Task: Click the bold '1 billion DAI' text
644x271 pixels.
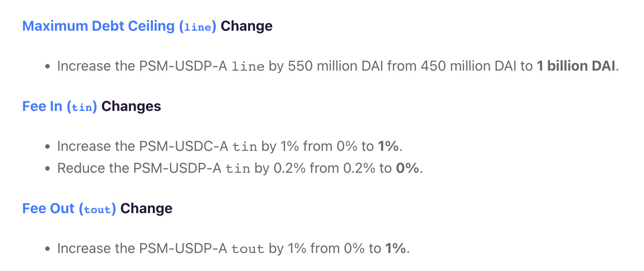Action: click(576, 66)
